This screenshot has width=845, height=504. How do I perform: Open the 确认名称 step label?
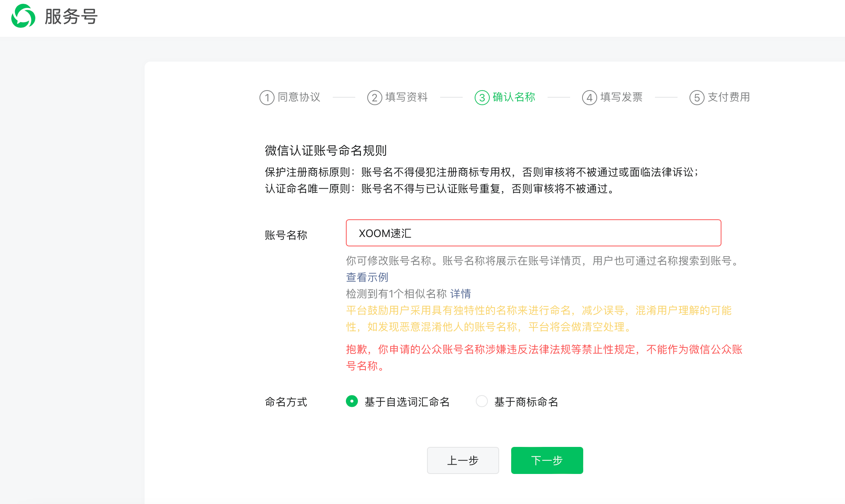click(x=514, y=97)
